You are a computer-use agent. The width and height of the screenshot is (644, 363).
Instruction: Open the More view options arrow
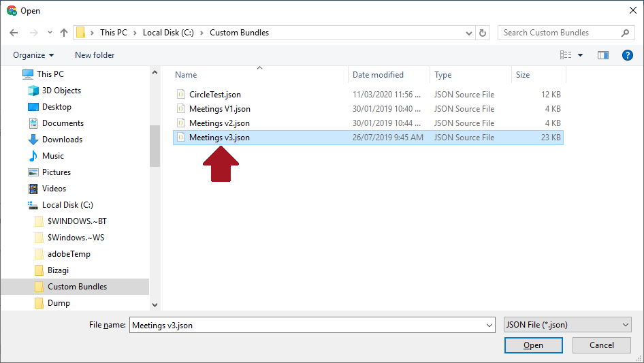[580, 55]
